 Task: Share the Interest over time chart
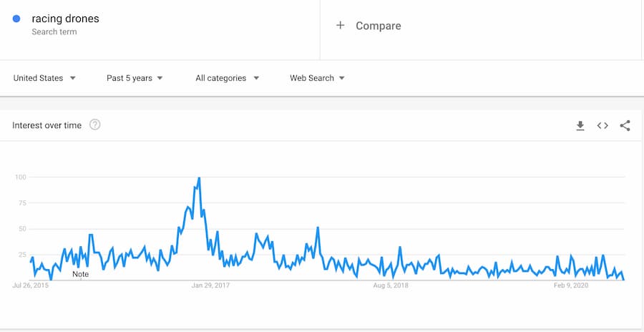coord(625,126)
